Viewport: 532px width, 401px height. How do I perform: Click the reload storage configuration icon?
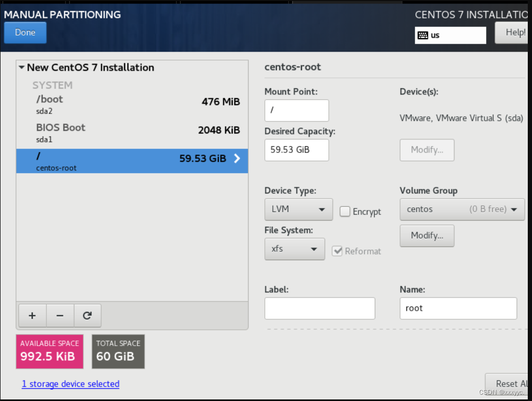pos(87,316)
